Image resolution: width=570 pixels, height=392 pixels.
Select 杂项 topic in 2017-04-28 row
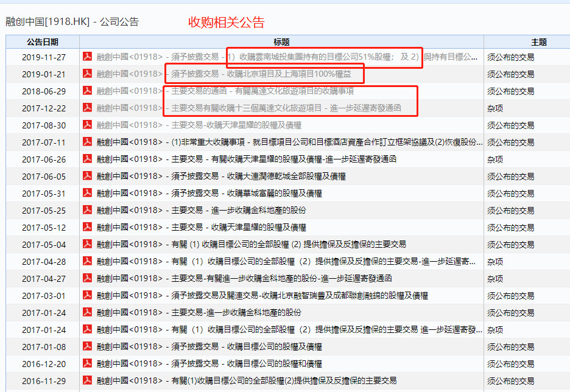[494, 262]
